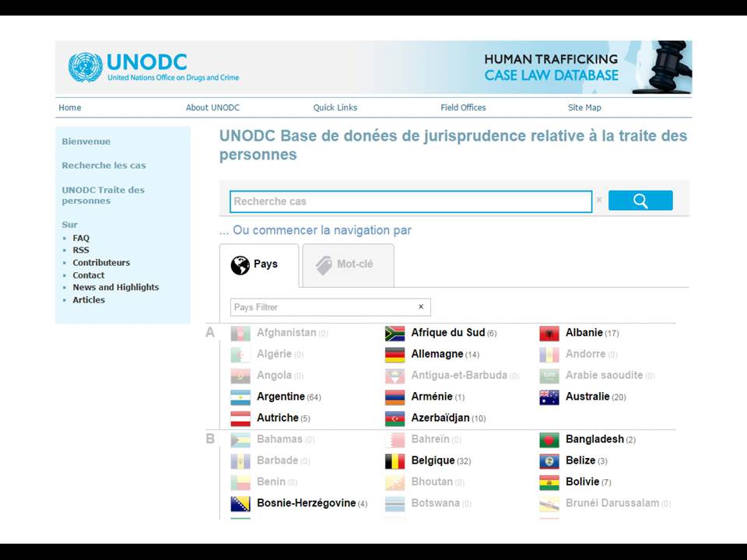This screenshot has height=560, width=747.
Task: Click the Angola flag icon
Action: coord(240,376)
